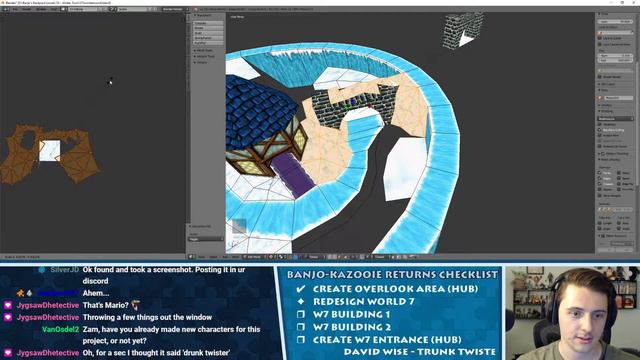Click the white UV island in UV editor
Screen dimensions: 640x360
[50, 150]
